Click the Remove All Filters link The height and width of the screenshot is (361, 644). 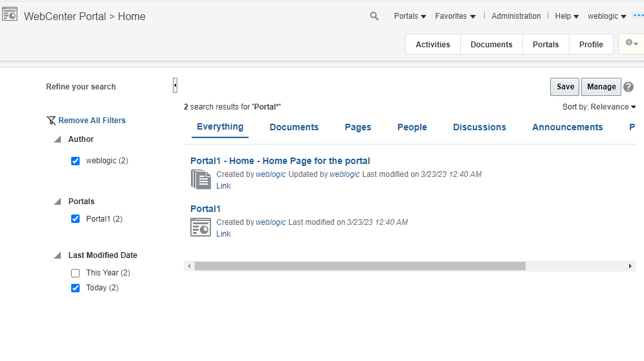click(x=92, y=121)
